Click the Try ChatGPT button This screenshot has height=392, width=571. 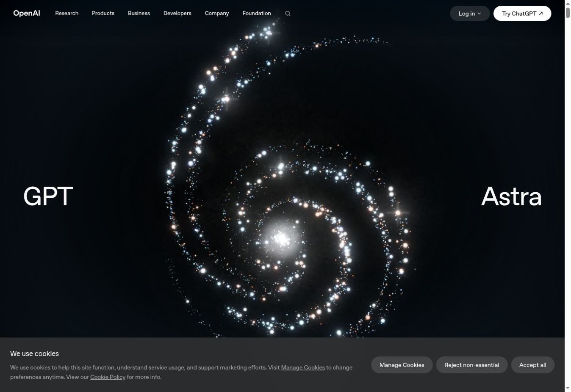click(522, 14)
